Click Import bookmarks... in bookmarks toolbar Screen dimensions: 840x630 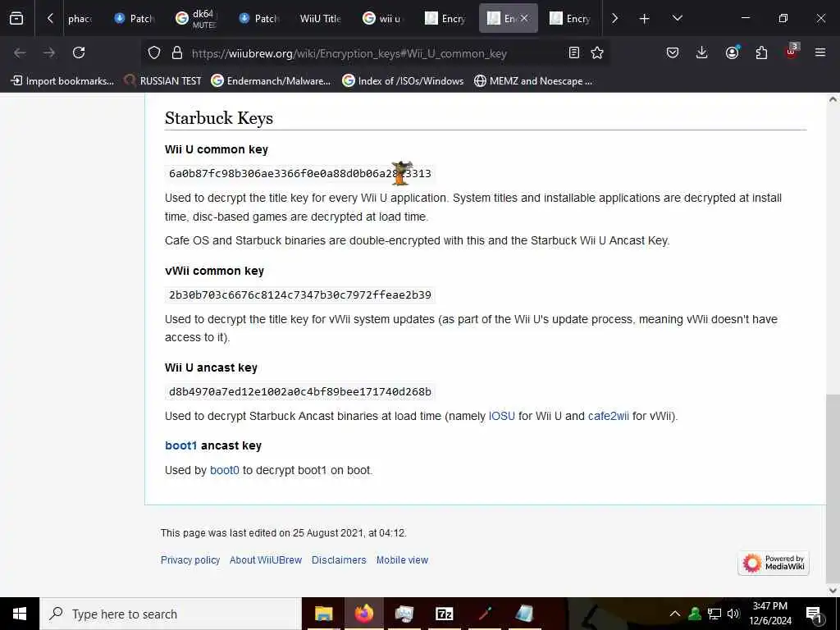pos(62,81)
